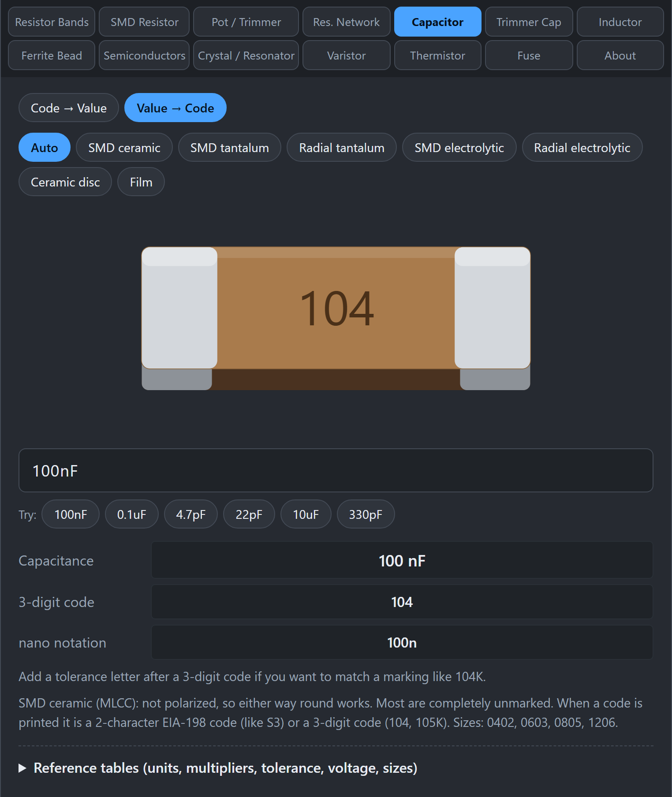672x797 pixels.
Task: Open the Resistor Bands tab
Action: [52, 22]
